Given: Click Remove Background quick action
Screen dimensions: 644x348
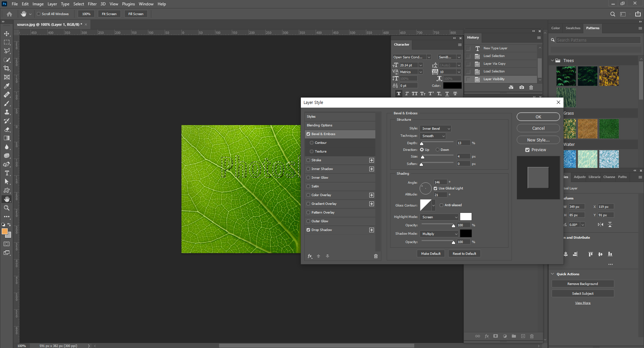Looking at the screenshot, I should [x=583, y=284].
